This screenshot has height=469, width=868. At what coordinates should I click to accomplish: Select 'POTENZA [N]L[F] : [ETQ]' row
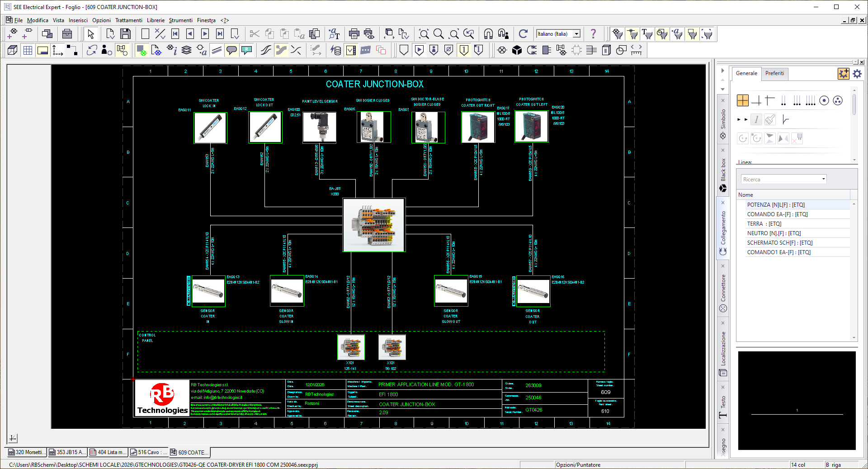tap(797, 205)
